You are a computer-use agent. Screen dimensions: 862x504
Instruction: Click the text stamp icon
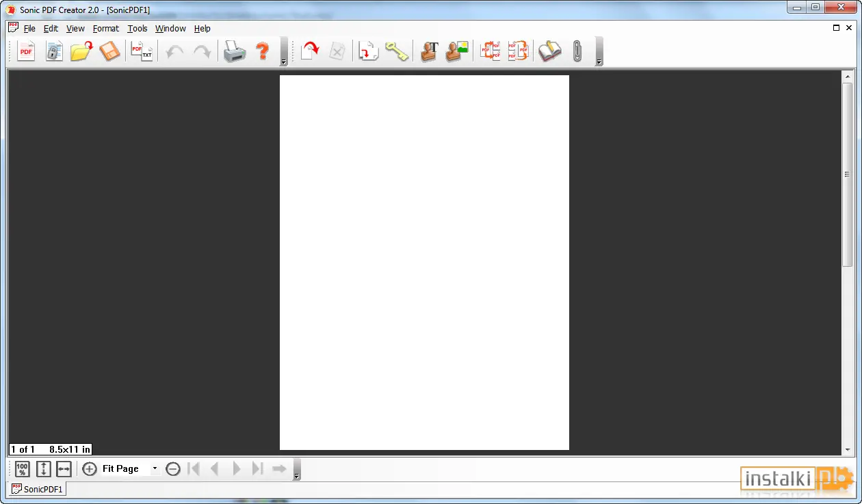click(x=429, y=51)
